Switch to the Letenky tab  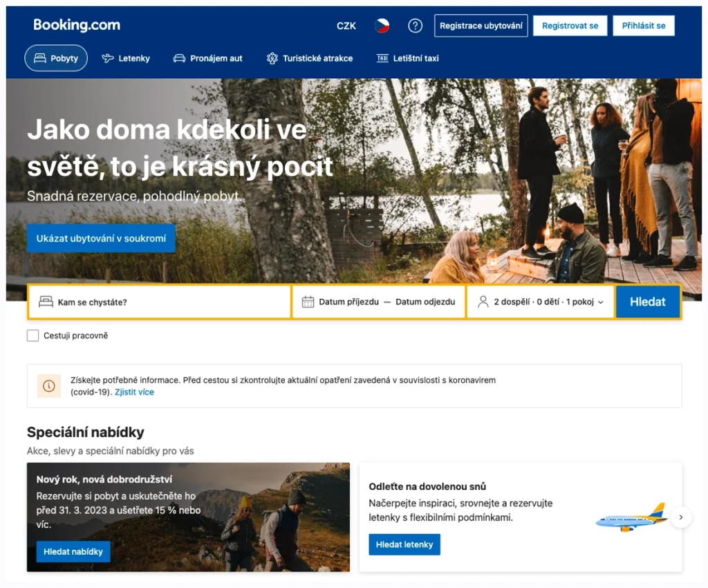126,58
